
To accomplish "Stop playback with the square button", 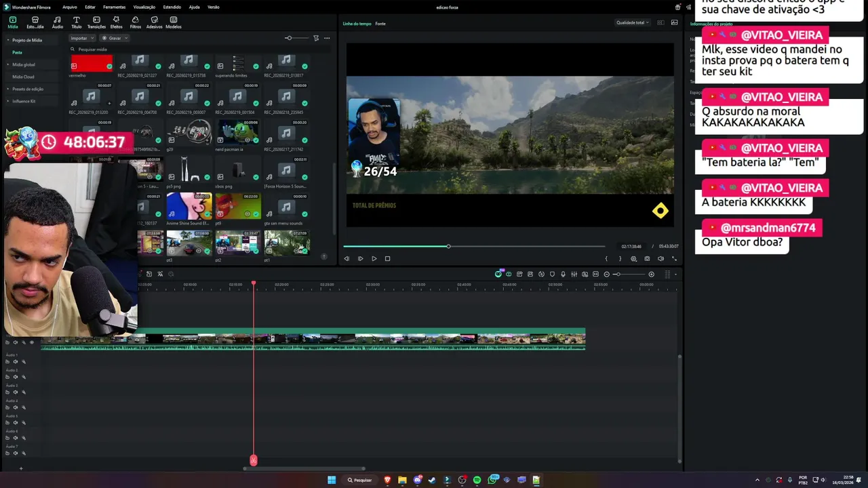I will pos(387,258).
